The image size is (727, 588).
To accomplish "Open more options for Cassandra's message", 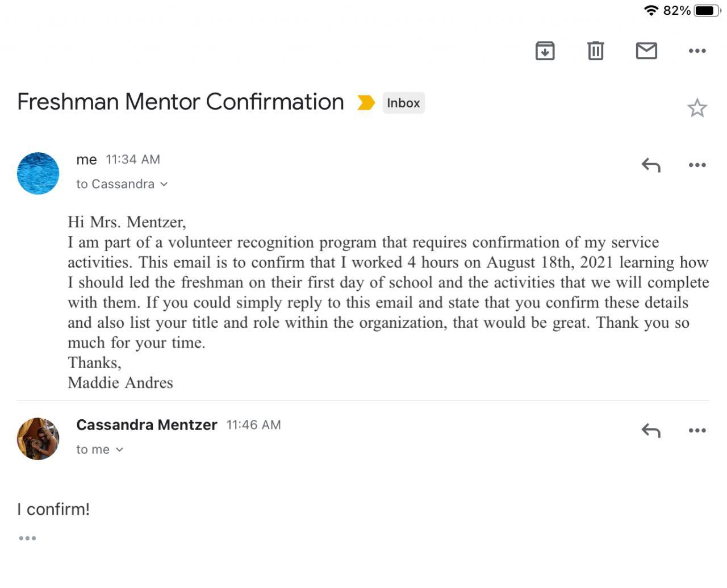I will point(697,431).
